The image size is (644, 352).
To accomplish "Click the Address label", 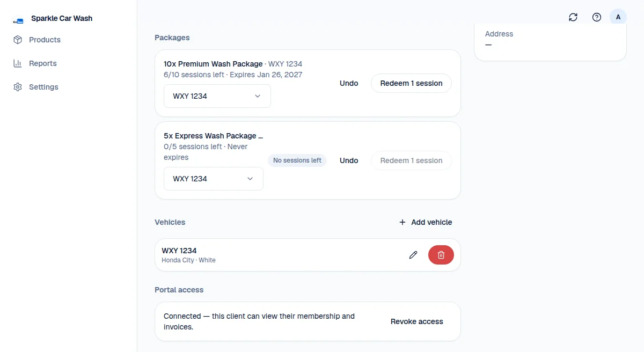I will point(499,34).
